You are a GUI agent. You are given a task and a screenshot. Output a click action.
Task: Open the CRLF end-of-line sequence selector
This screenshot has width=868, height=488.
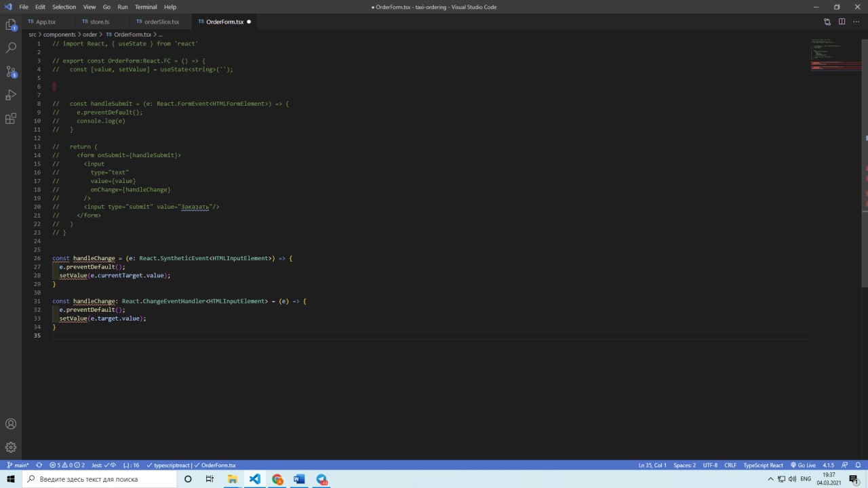[x=730, y=466]
